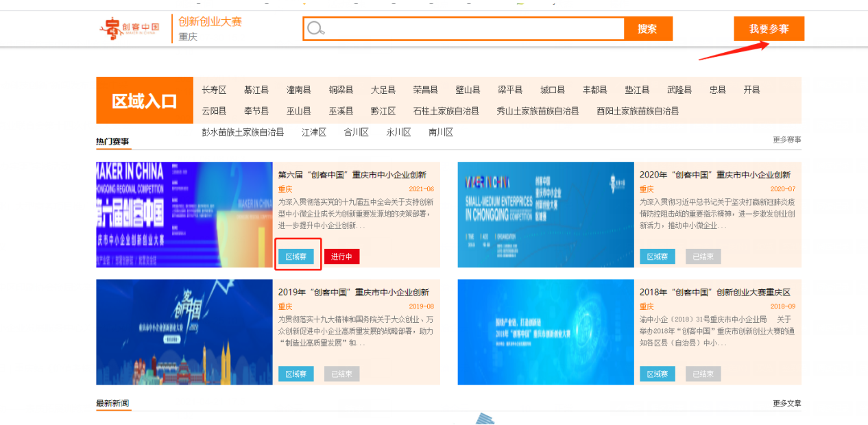Click the date 2019-08 text

tap(422, 306)
